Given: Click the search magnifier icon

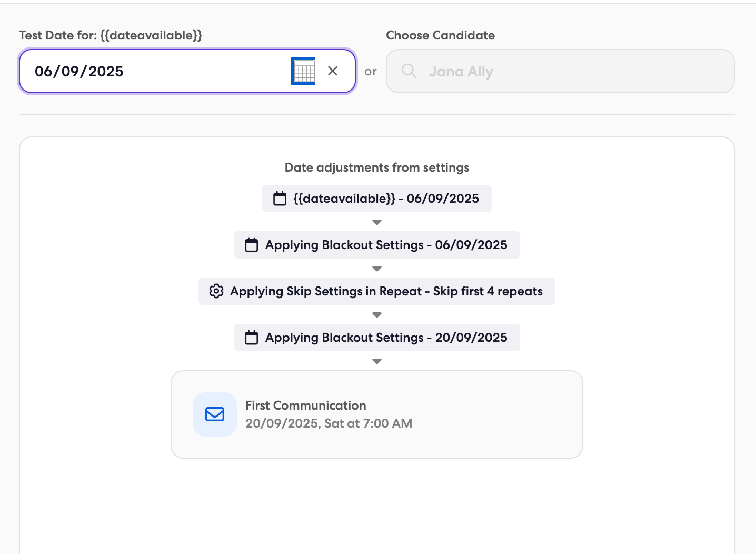Looking at the screenshot, I should (409, 71).
